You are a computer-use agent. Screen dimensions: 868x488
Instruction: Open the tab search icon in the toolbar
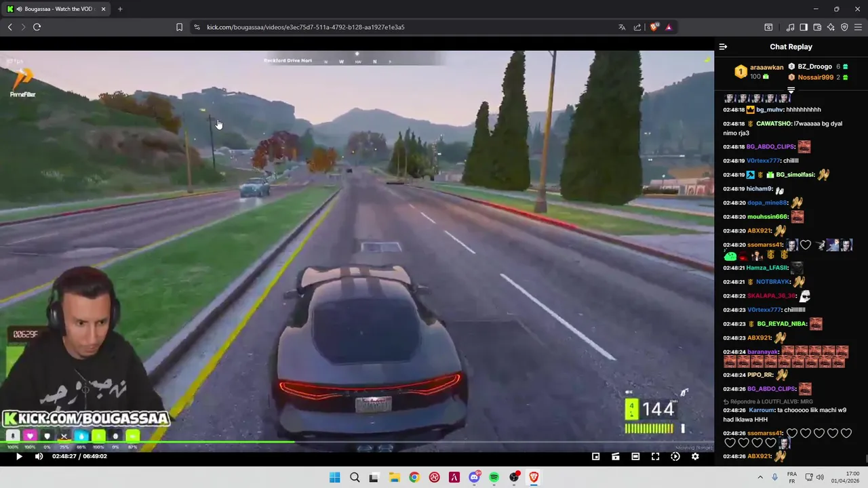coord(768,27)
